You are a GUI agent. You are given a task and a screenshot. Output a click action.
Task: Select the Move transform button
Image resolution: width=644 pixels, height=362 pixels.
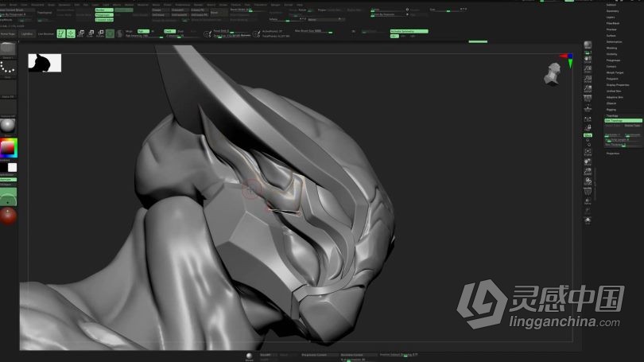click(x=81, y=33)
